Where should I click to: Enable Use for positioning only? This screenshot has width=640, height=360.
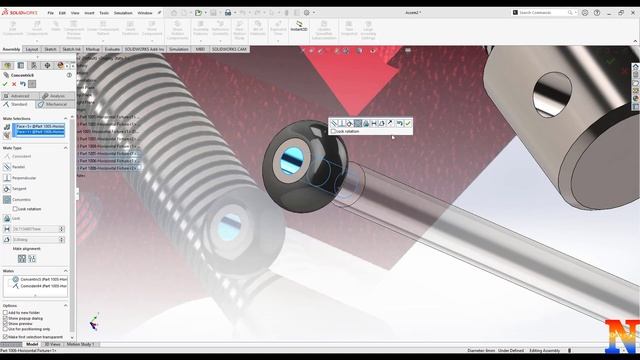pyautogui.click(x=5, y=329)
